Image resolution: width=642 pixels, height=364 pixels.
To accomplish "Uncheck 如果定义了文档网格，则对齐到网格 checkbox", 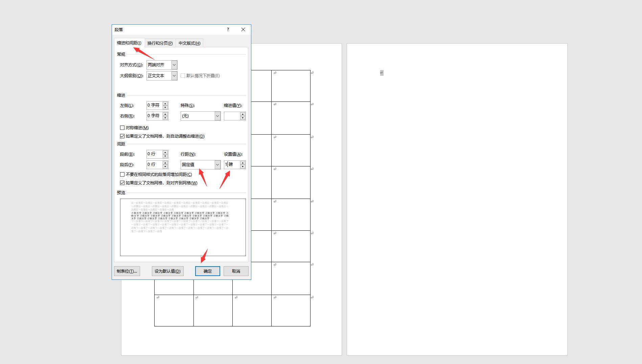I will pos(122,183).
